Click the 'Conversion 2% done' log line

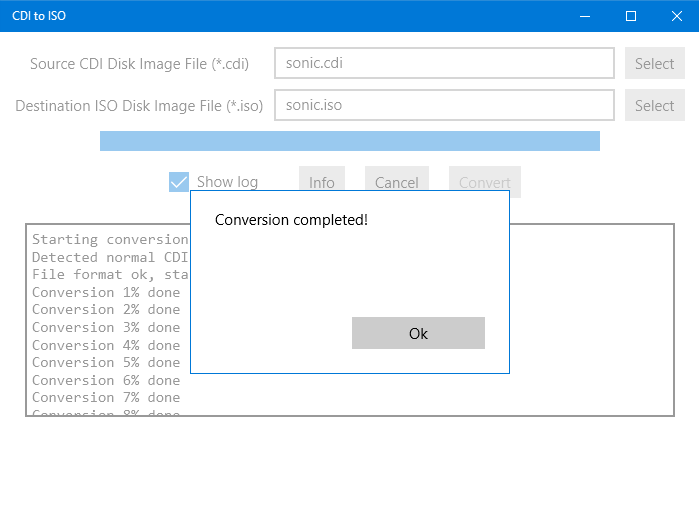pos(106,309)
